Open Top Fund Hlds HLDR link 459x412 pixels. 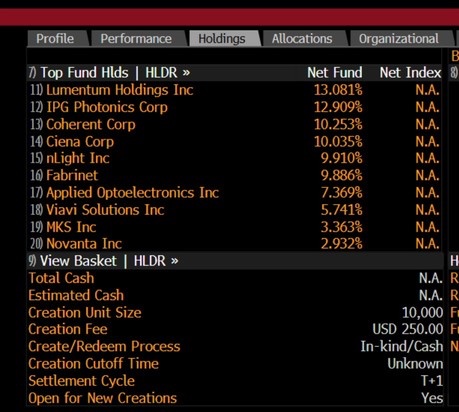(115, 73)
